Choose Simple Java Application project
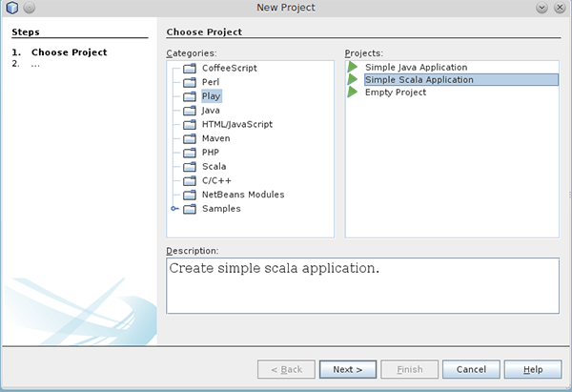Screen dimensions: 572x392 click(417, 67)
